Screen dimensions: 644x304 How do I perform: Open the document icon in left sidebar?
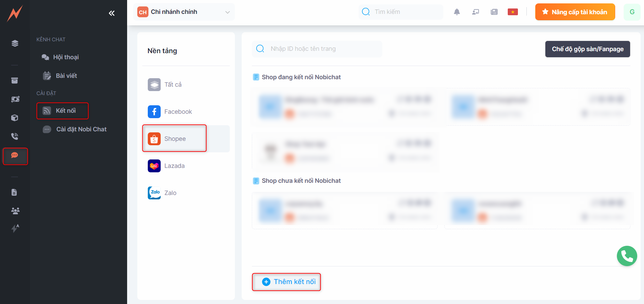tap(14, 192)
